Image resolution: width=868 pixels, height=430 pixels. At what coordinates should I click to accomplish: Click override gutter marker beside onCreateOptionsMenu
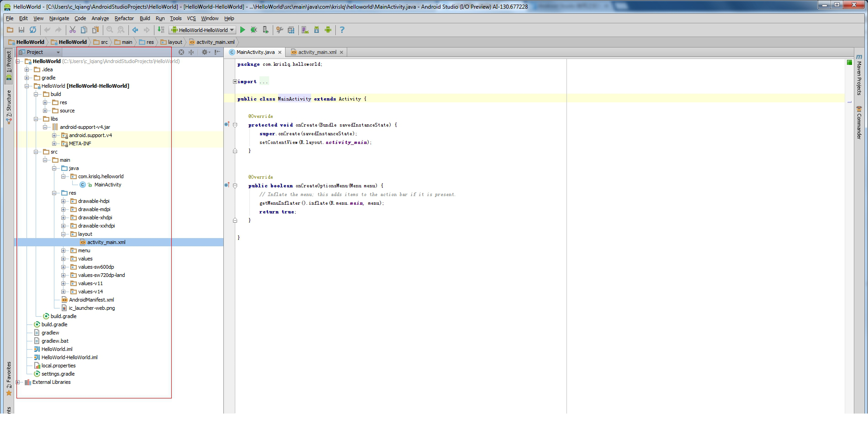[x=227, y=185]
